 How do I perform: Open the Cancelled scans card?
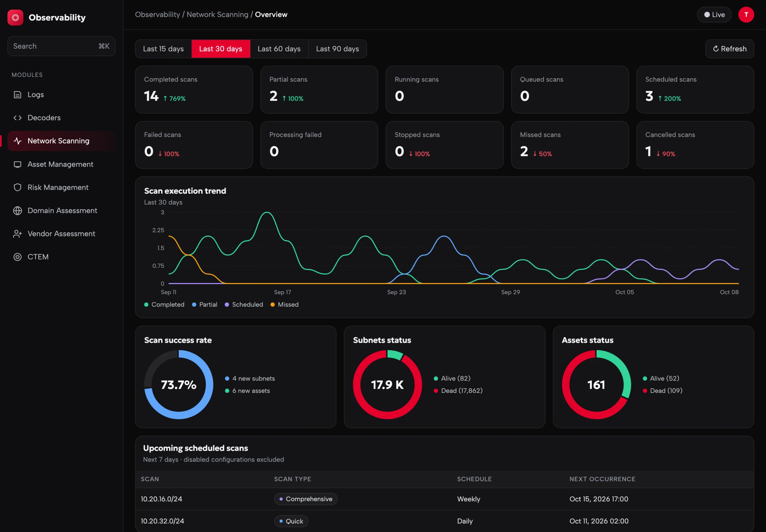[695, 145]
